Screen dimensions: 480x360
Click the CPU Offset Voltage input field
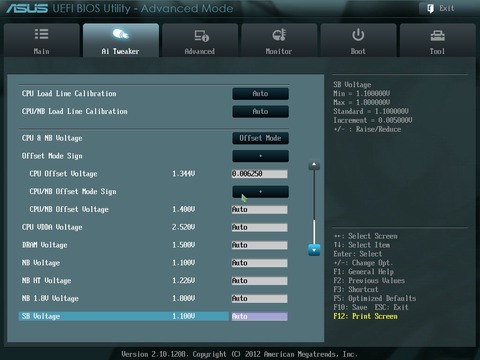click(x=260, y=174)
